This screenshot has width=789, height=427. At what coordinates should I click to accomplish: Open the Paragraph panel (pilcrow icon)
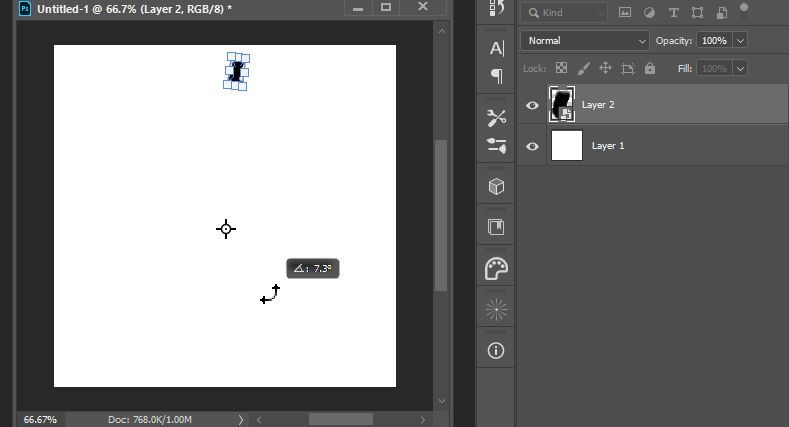(496, 76)
